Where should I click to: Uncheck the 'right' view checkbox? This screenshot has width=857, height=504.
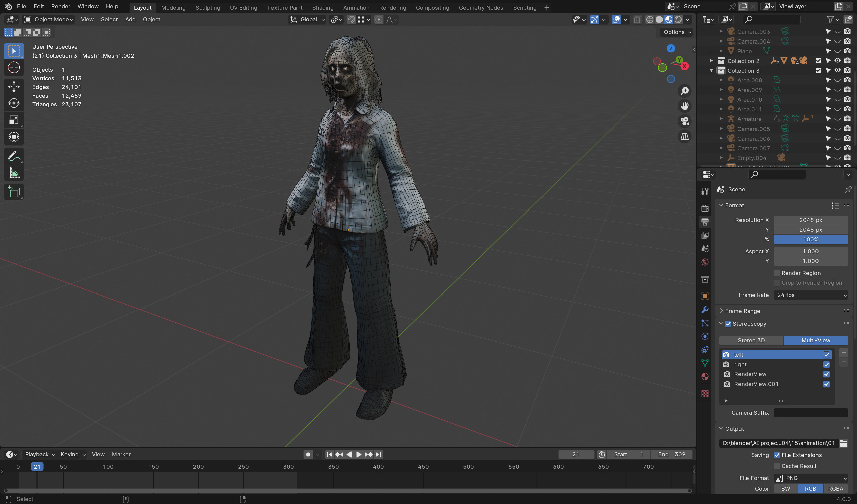click(x=826, y=364)
